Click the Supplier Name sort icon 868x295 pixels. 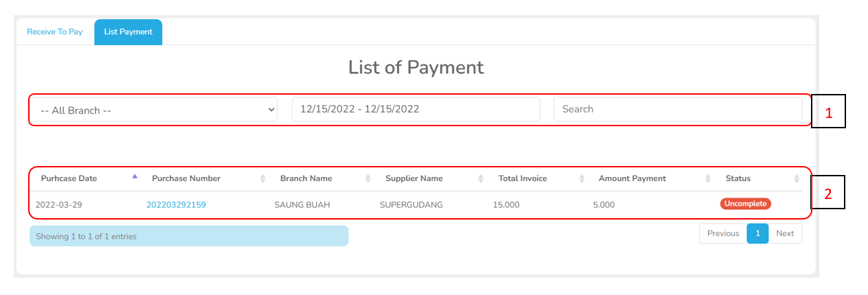481,178
